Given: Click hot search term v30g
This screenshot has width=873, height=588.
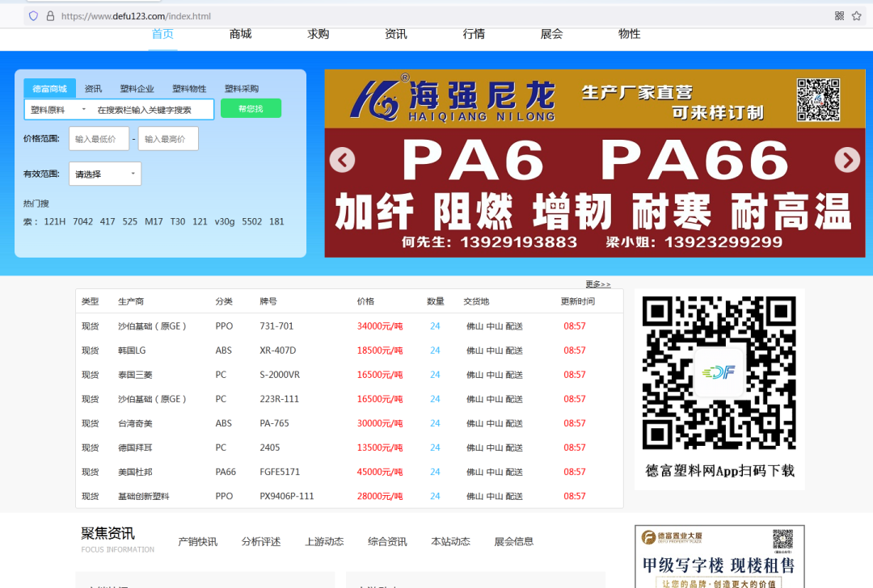Looking at the screenshot, I should (x=225, y=221).
